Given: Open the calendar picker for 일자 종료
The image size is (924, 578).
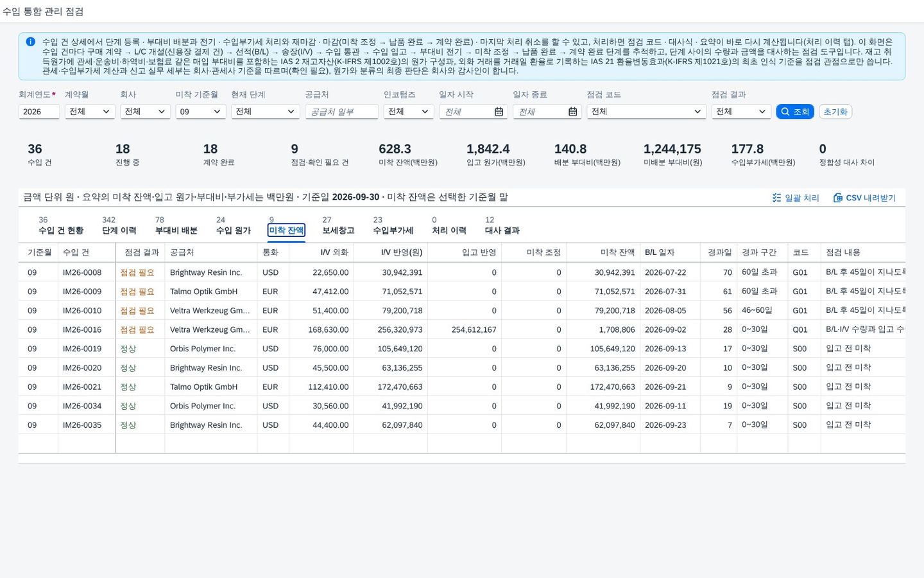Looking at the screenshot, I should 572,112.
